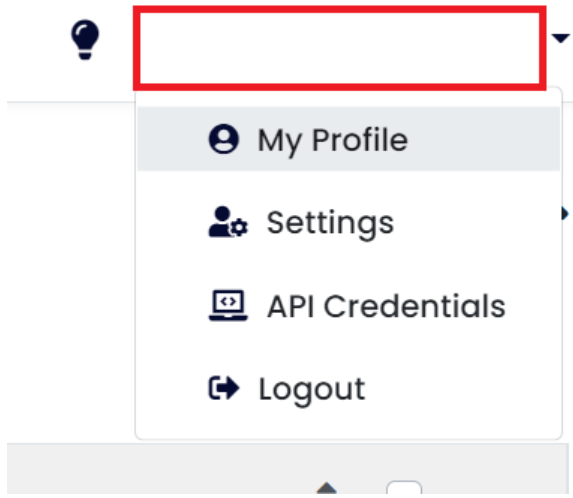Collapse the user menu with top caret
The height and width of the screenshot is (498, 573).
[561, 38]
